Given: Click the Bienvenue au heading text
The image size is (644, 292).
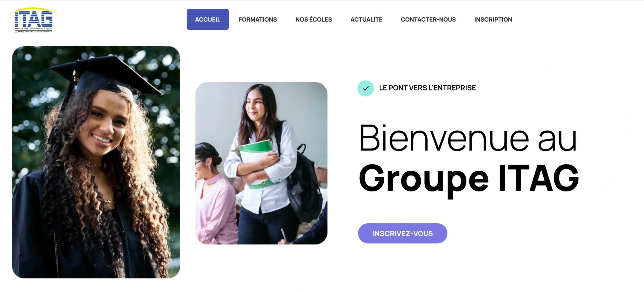Looking at the screenshot, I should (x=468, y=138).
